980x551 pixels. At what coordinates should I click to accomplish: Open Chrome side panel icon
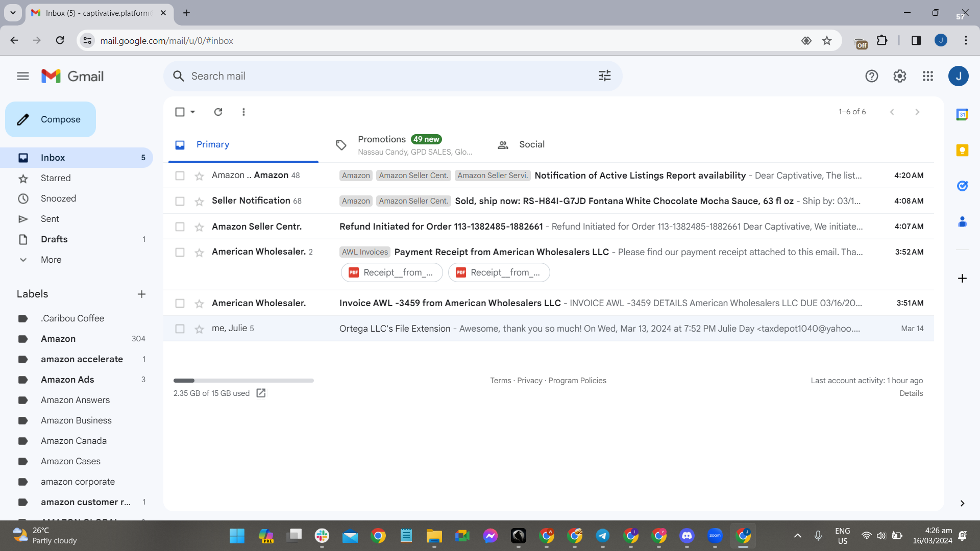[916, 40]
